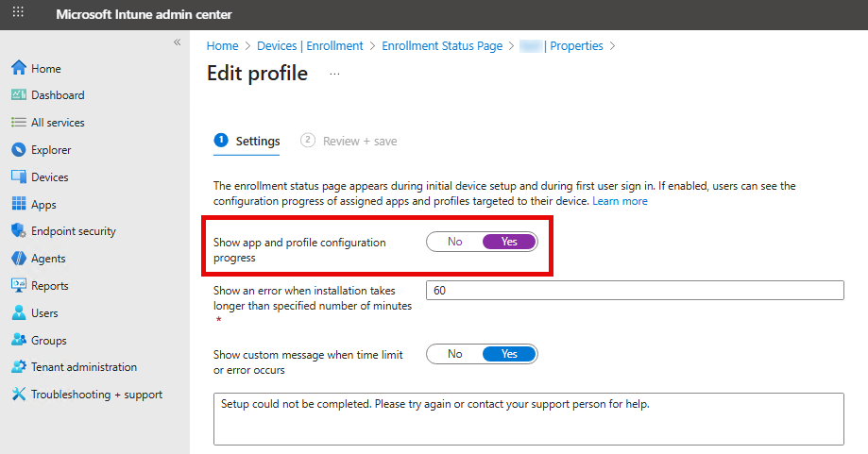Click the Groups people icon
The width and height of the screenshot is (868, 454).
tap(19, 340)
